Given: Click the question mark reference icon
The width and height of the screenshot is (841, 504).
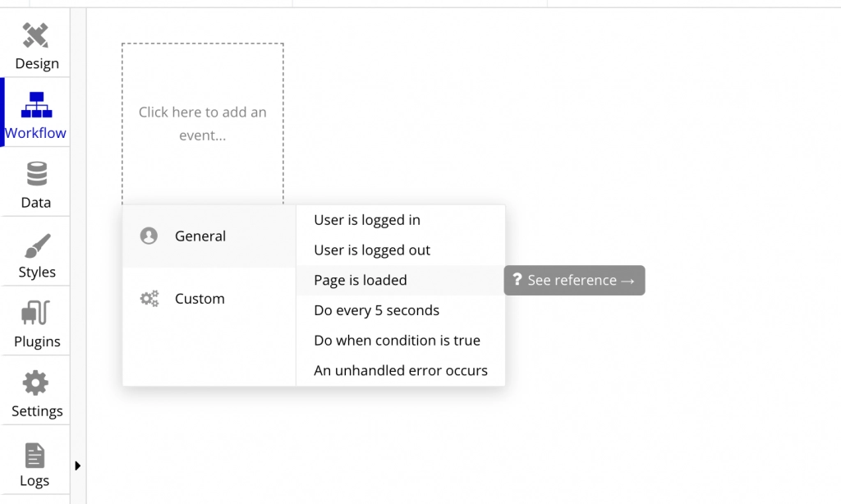Looking at the screenshot, I should coord(517,279).
